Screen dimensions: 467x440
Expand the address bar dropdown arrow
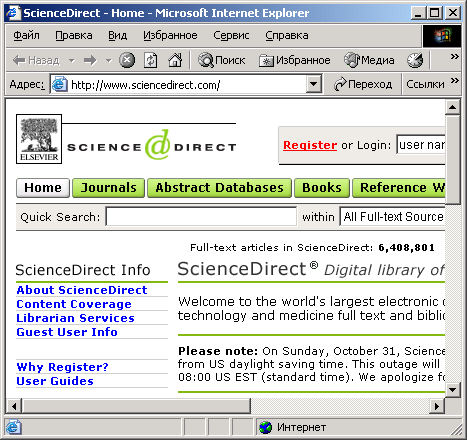[x=313, y=84]
